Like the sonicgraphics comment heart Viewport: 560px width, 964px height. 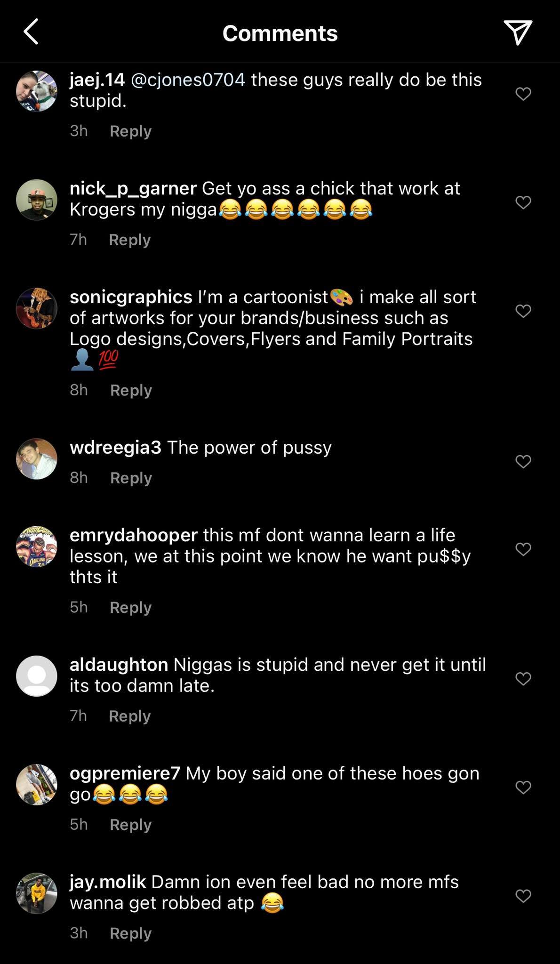[x=523, y=311]
